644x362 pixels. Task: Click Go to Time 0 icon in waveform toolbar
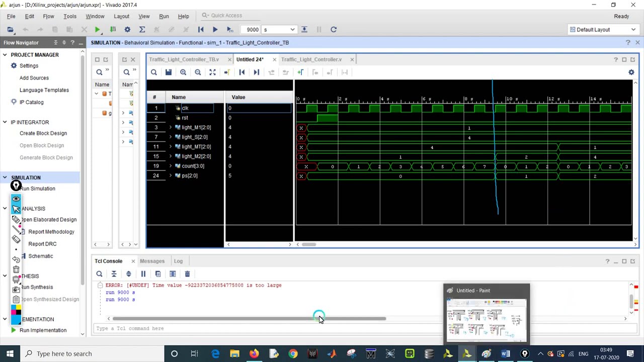click(x=242, y=72)
